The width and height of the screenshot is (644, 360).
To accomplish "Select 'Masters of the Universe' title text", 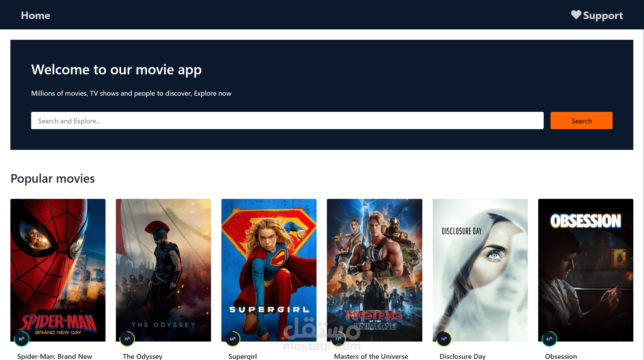I will (x=371, y=356).
